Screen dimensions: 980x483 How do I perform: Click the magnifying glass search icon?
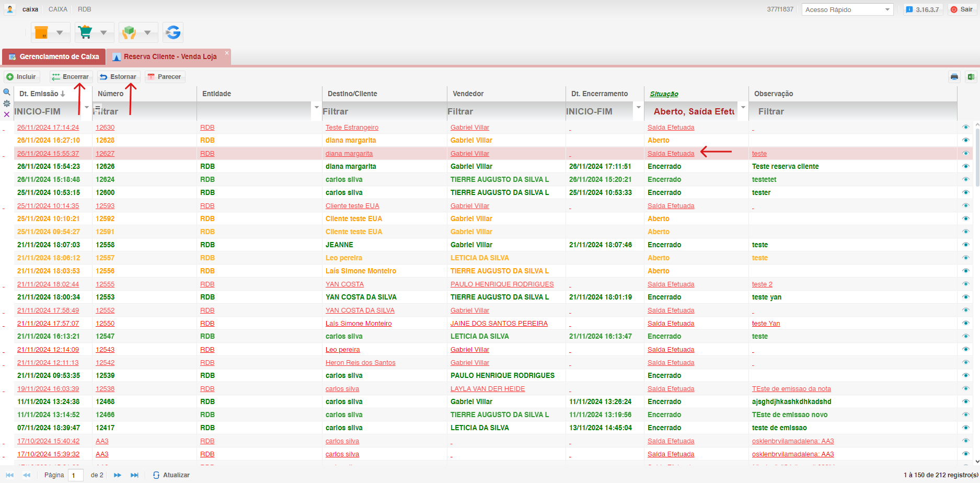pyautogui.click(x=7, y=93)
